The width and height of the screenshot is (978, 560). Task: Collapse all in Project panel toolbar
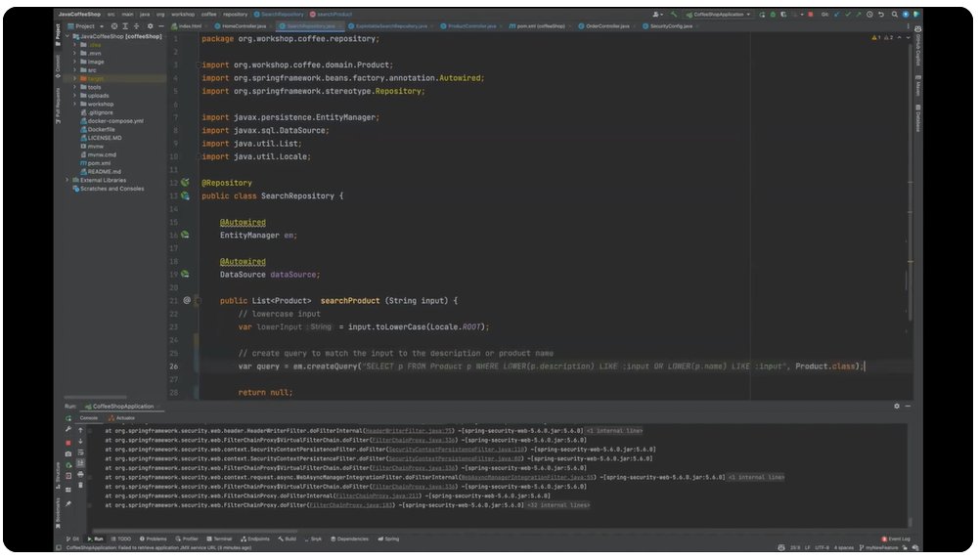(137, 26)
